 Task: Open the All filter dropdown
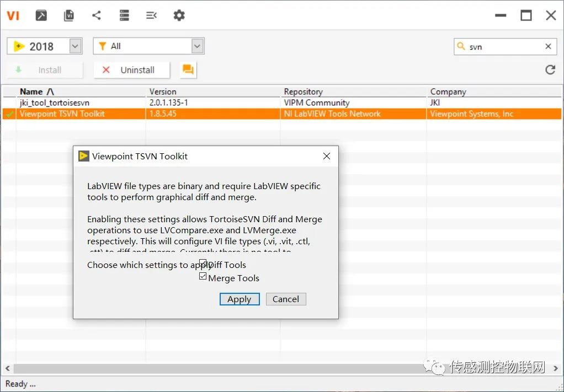click(x=198, y=46)
